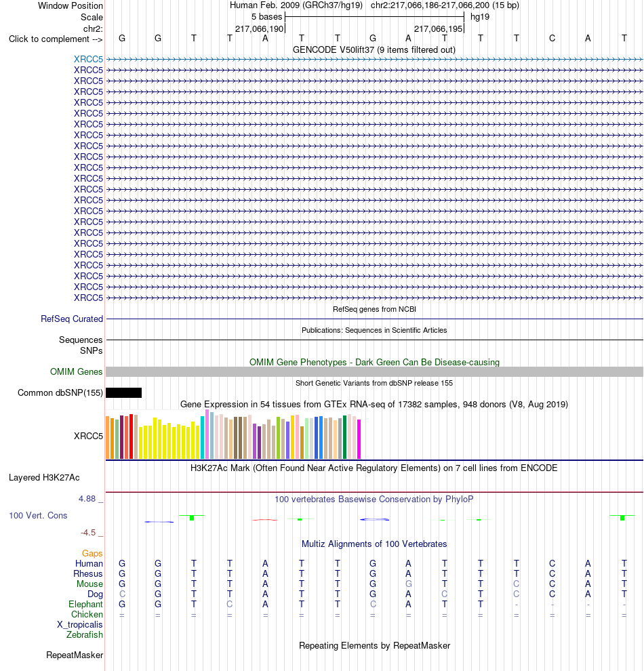Click the light-blue highlighted XRCC5 transcript label
This screenshot has width=644, height=671.
[x=88, y=59]
